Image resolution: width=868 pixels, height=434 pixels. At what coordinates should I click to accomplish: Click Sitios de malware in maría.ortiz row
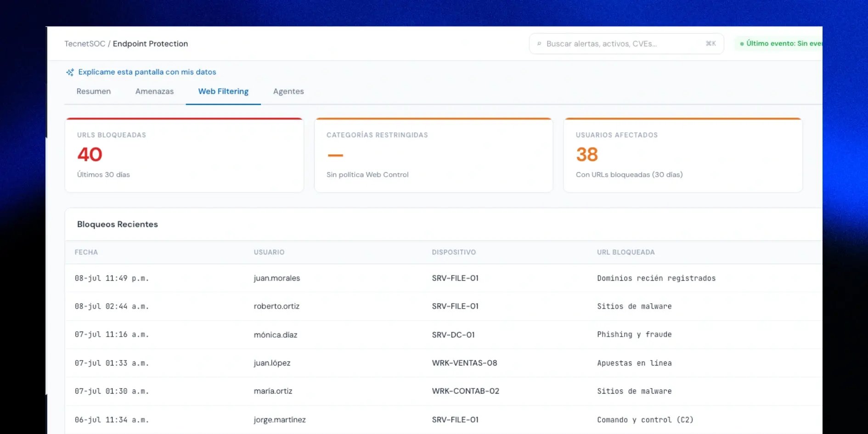(634, 391)
